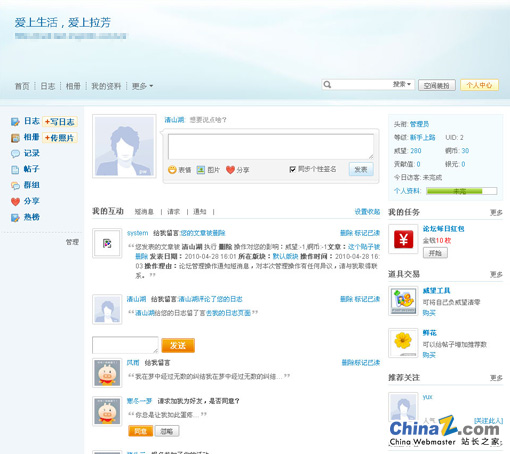
Task: Click the 分享 heart icon in sidebar
Action: tap(15, 201)
